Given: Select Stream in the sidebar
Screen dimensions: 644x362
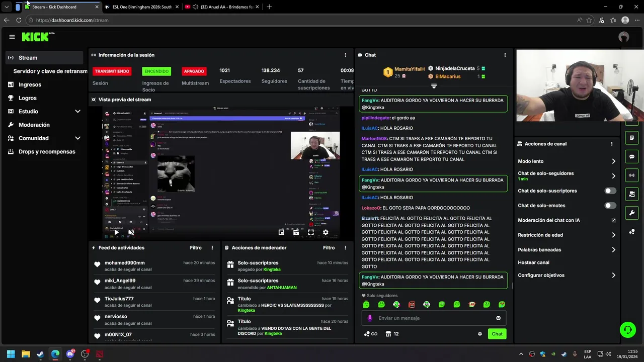Looking at the screenshot, I should 45,58.
